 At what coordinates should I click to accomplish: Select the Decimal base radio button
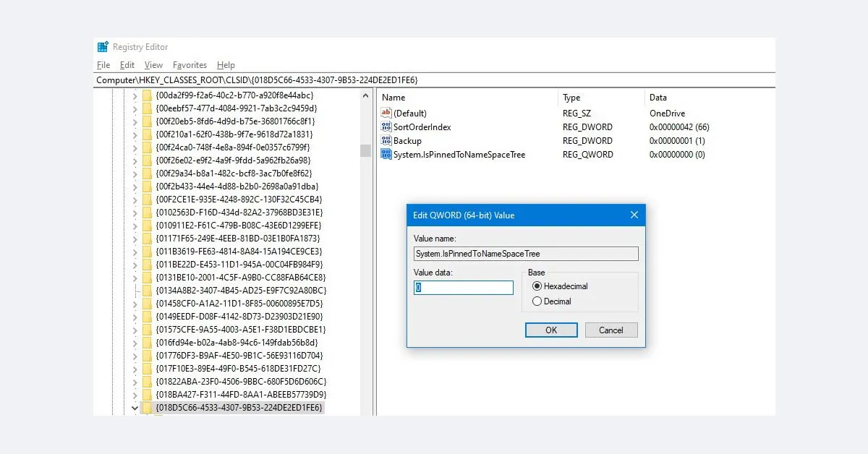click(x=537, y=301)
